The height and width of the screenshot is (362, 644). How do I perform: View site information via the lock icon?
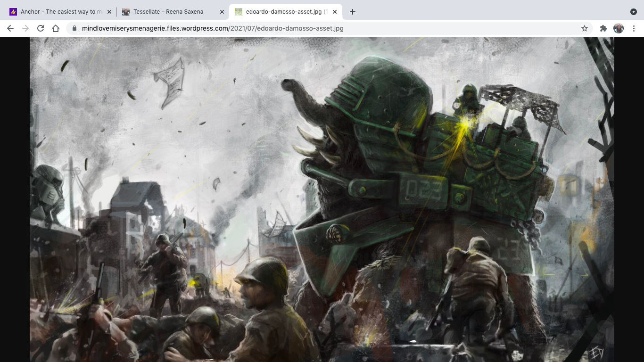(x=74, y=28)
